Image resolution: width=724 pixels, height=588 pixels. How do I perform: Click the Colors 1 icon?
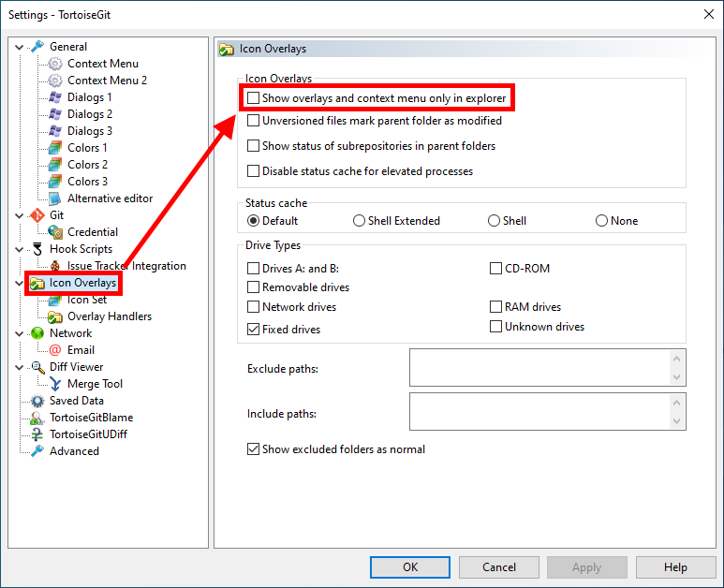click(x=55, y=148)
